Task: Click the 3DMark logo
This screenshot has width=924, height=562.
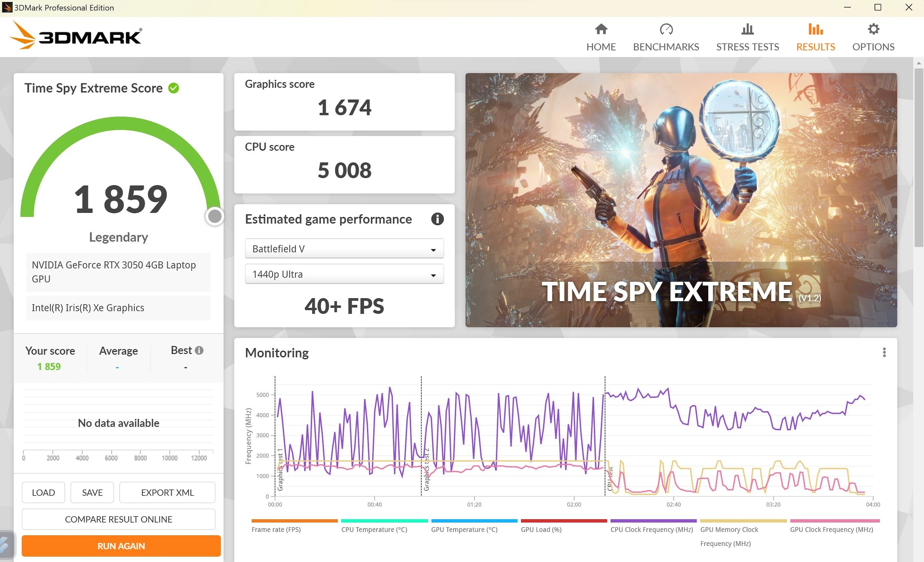Action: click(75, 36)
